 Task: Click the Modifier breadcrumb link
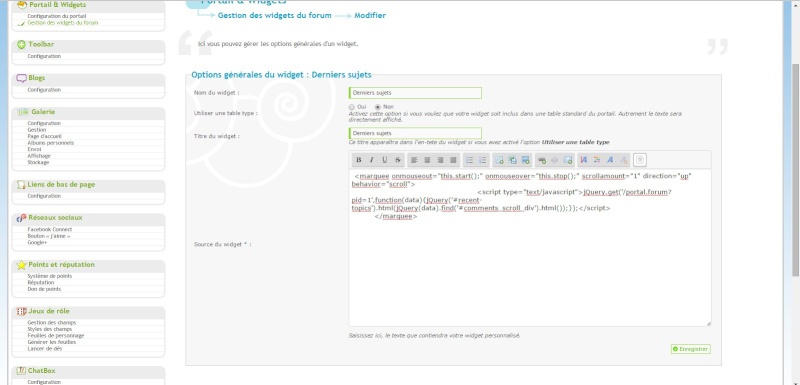pyautogui.click(x=370, y=16)
